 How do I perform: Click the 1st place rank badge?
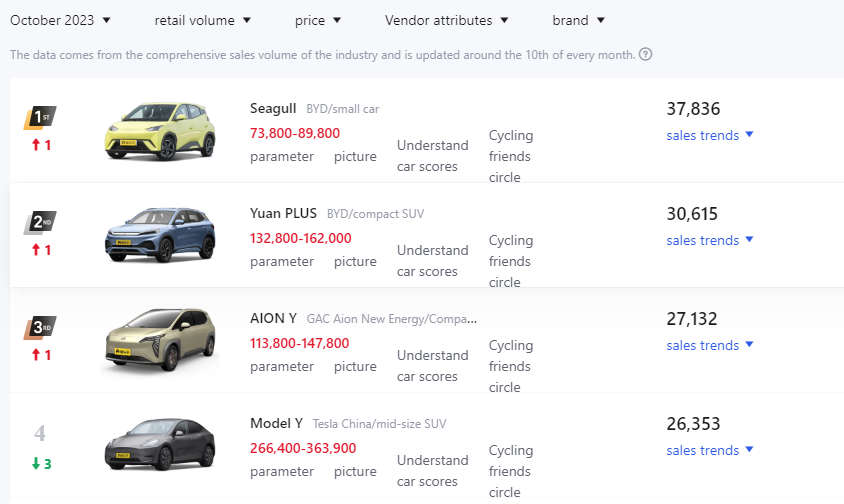(40, 117)
